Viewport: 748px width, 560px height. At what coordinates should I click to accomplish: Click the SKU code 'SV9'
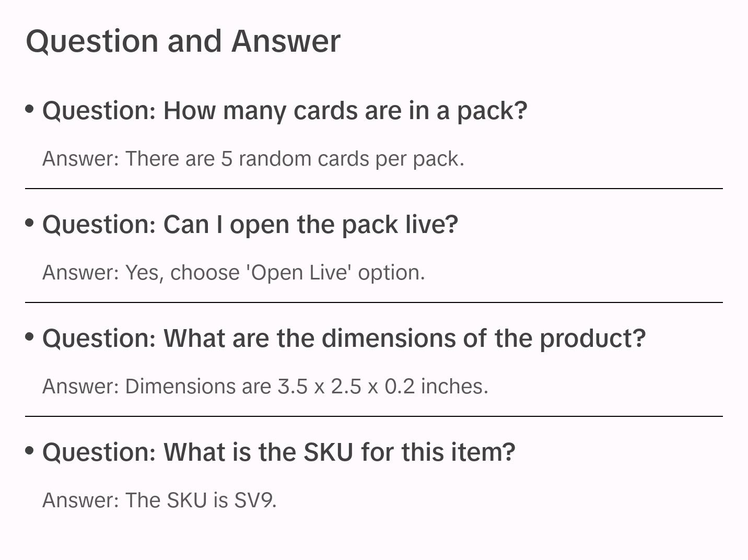pos(253,500)
